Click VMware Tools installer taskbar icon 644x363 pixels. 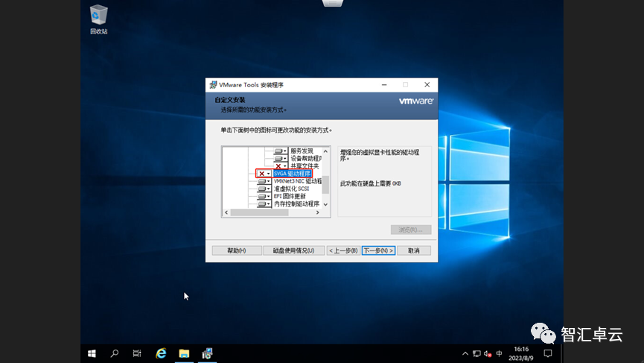208,353
